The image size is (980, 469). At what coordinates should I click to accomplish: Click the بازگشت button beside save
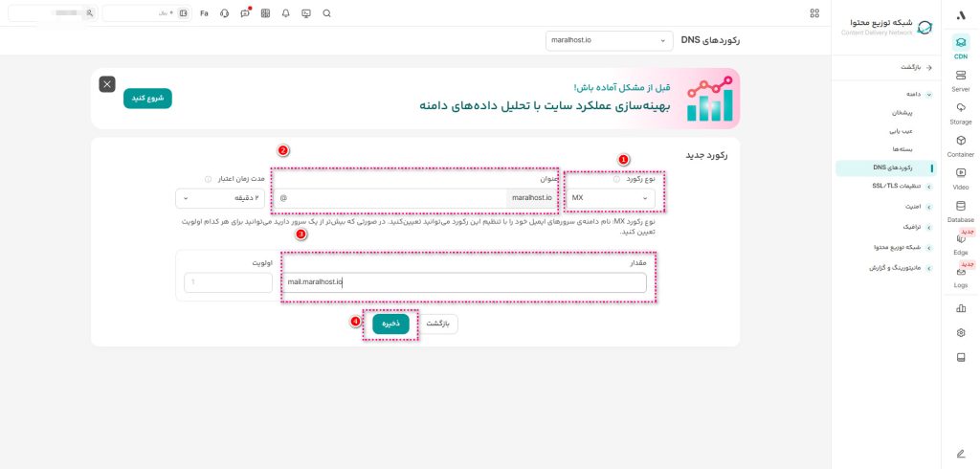(x=438, y=324)
